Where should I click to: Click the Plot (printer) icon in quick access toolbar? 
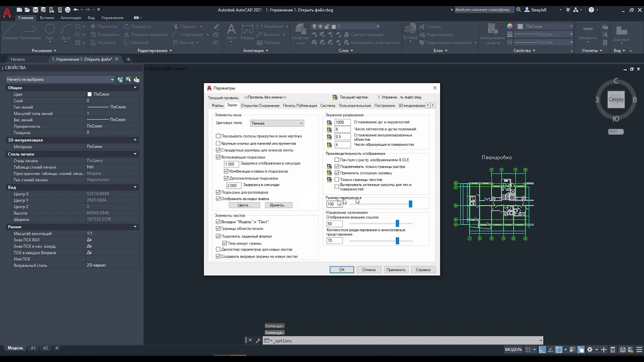pyautogui.click(x=67, y=10)
